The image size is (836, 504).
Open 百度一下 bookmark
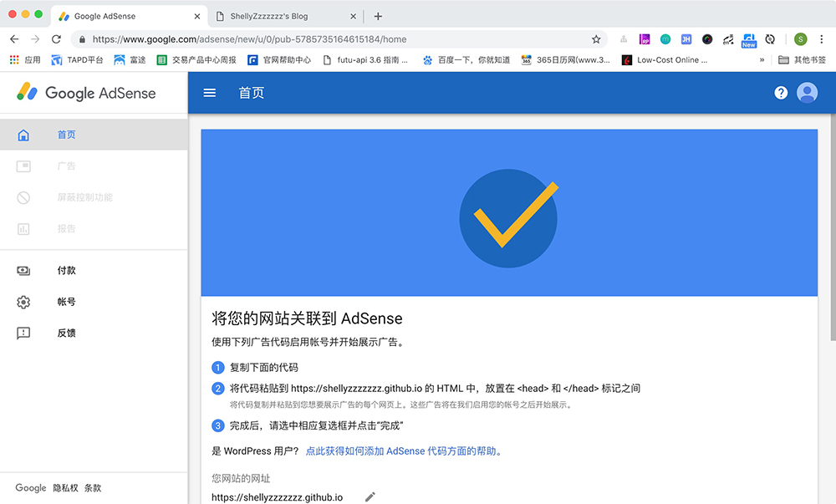point(466,59)
